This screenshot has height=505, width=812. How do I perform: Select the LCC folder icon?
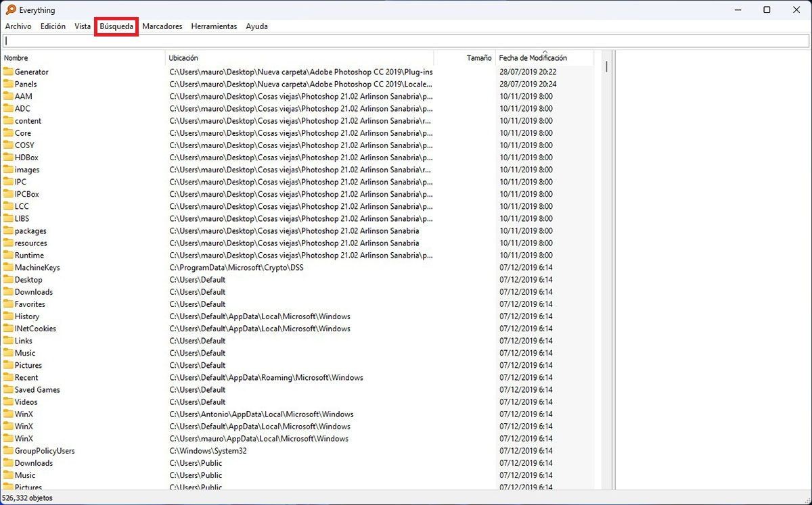(8, 206)
